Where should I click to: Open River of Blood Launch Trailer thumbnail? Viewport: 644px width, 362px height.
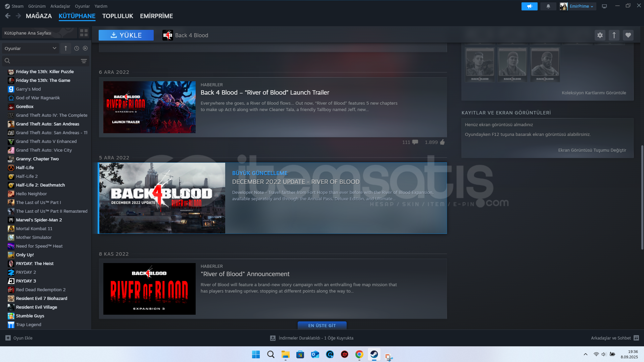[149, 107]
